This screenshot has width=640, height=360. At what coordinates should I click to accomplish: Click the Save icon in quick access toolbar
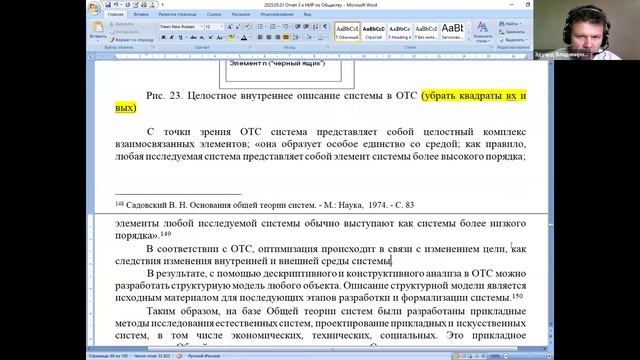tap(108, 5)
